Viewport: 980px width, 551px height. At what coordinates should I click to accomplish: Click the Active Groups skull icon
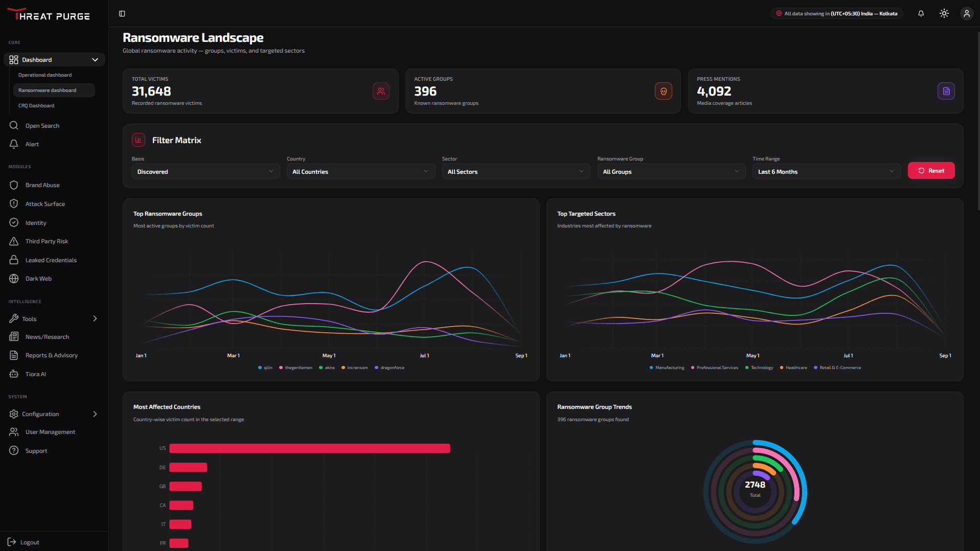click(663, 91)
